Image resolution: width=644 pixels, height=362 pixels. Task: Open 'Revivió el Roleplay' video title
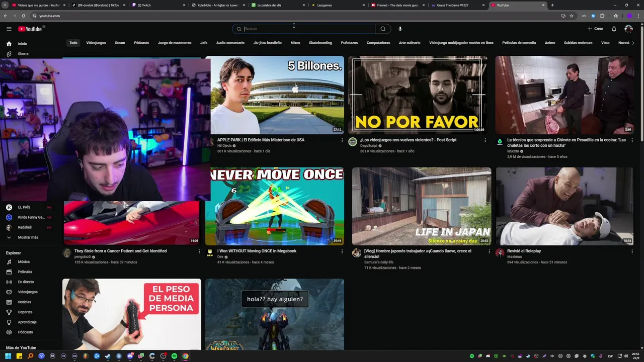click(x=524, y=251)
